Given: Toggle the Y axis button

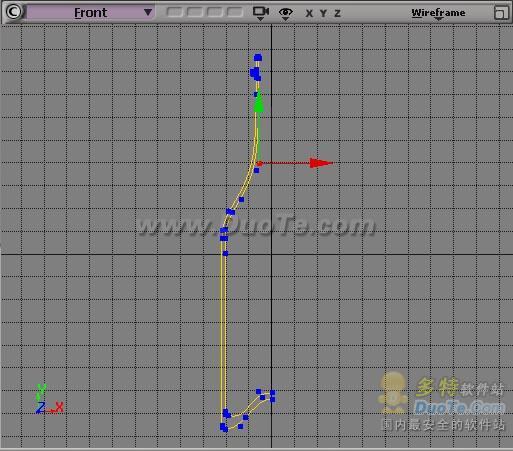Looking at the screenshot, I should coord(323,13).
